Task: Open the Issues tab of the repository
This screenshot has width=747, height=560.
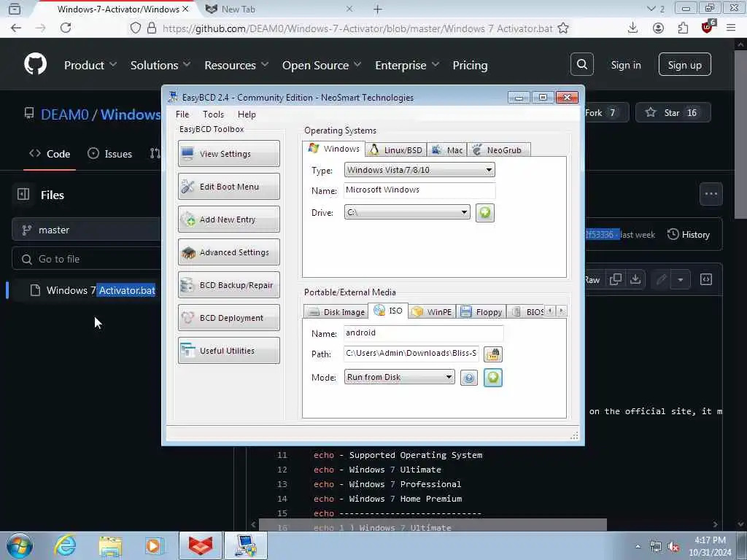Action: (x=110, y=154)
